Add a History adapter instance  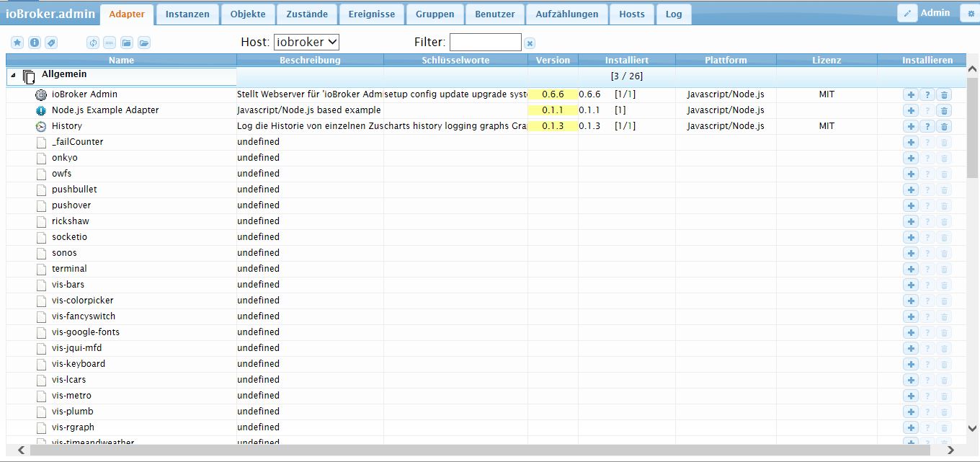click(x=911, y=126)
